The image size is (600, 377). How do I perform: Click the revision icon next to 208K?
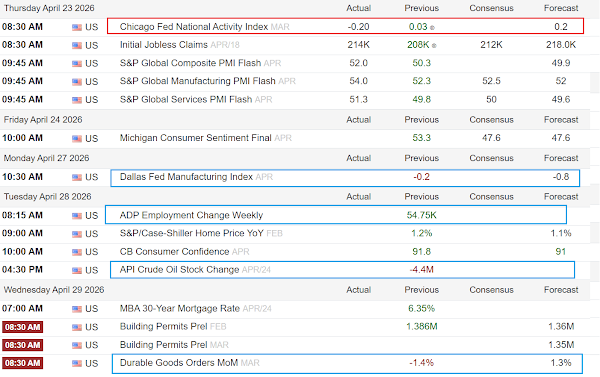tap(434, 46)
